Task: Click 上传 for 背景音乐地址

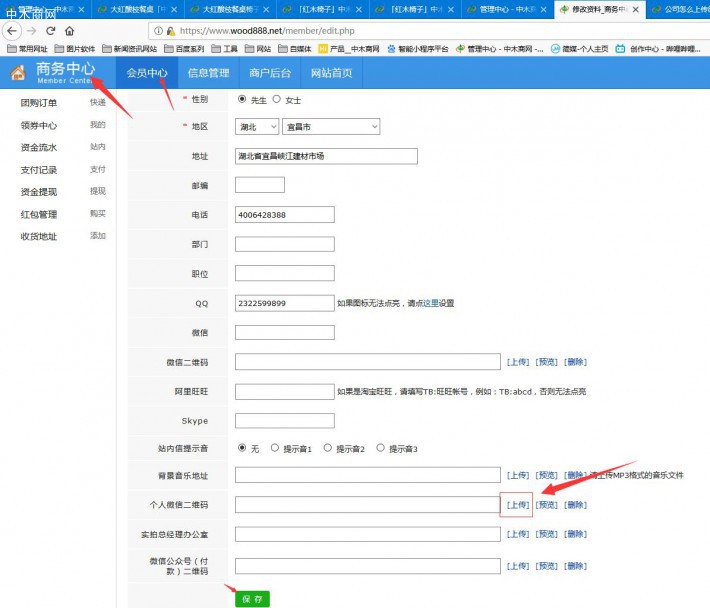Action: [x=518, y=475]
